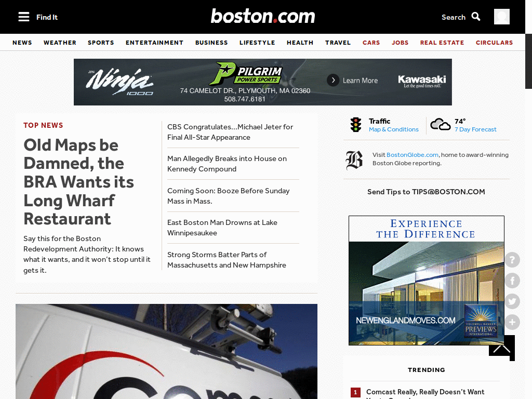Open Booze Before Sunday Mass story
Screen dimensions: 532x399
pyautogui.click(x=229, y=196)
